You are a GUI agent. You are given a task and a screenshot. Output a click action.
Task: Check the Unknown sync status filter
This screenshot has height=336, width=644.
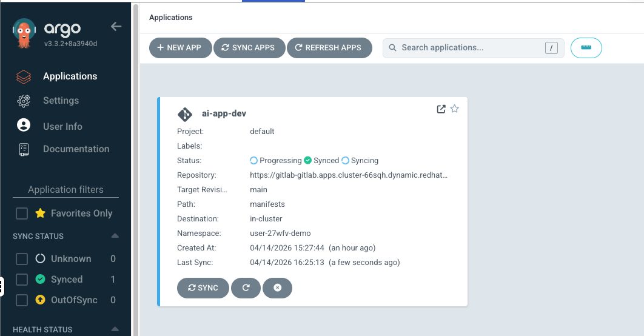pyautogui.click(x=22, y=259)
